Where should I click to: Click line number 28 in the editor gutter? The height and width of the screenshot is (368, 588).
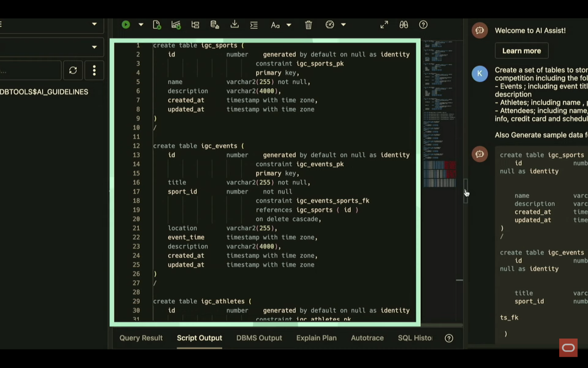coord(136,292)
